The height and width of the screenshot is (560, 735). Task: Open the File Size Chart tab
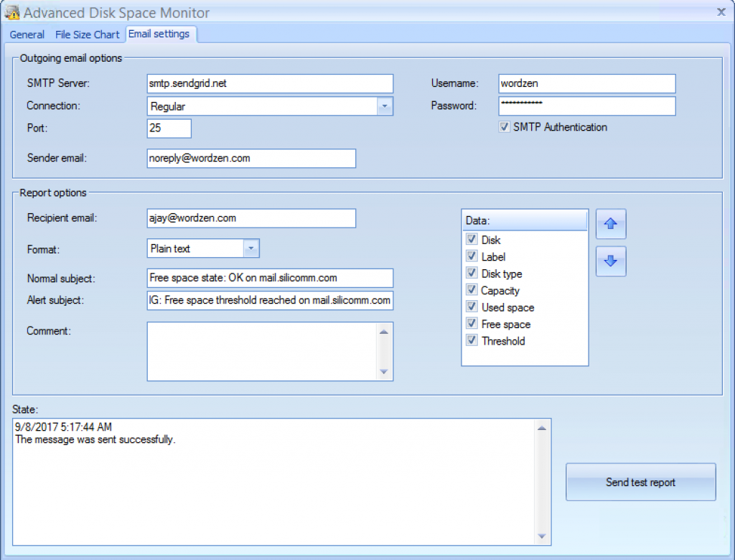coord(87,34)
